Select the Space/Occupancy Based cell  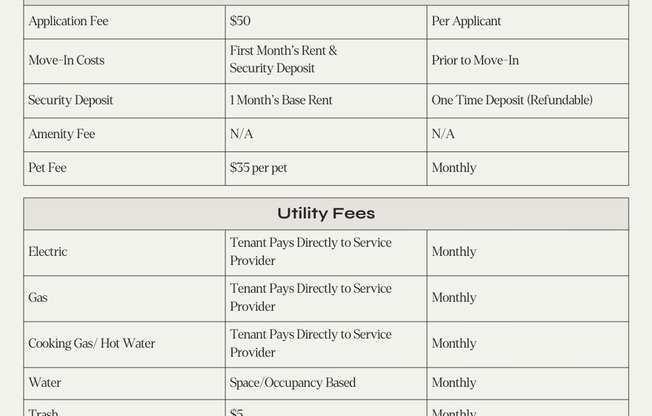coord(292,383)
